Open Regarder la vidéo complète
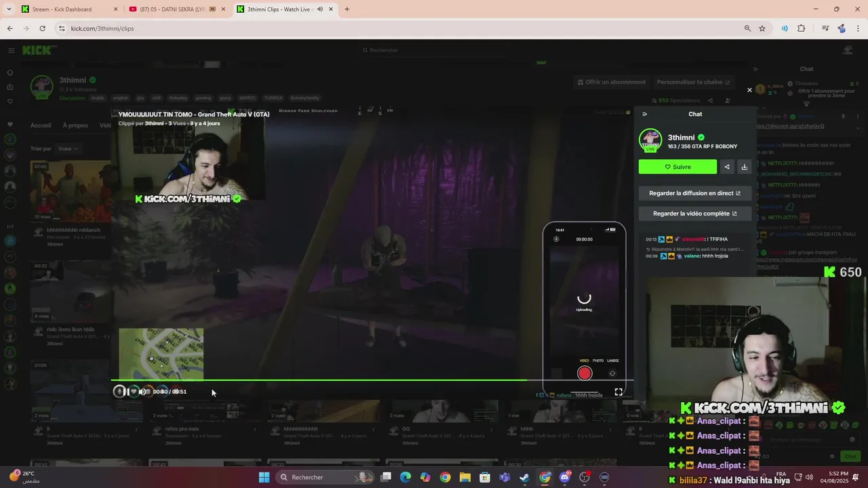This screenshot has height=488, width=868. [x=695, y=213]
